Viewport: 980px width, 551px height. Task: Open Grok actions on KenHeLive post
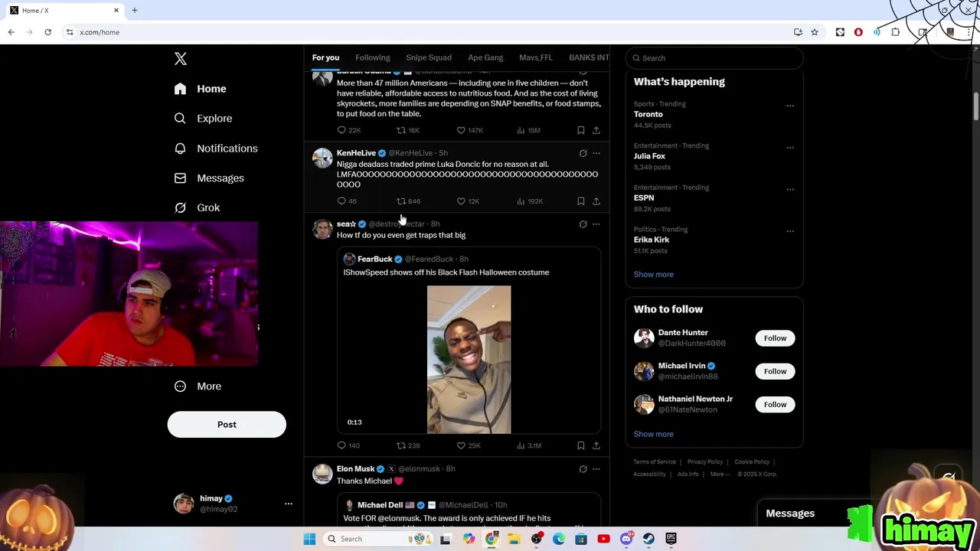(583, 153)
